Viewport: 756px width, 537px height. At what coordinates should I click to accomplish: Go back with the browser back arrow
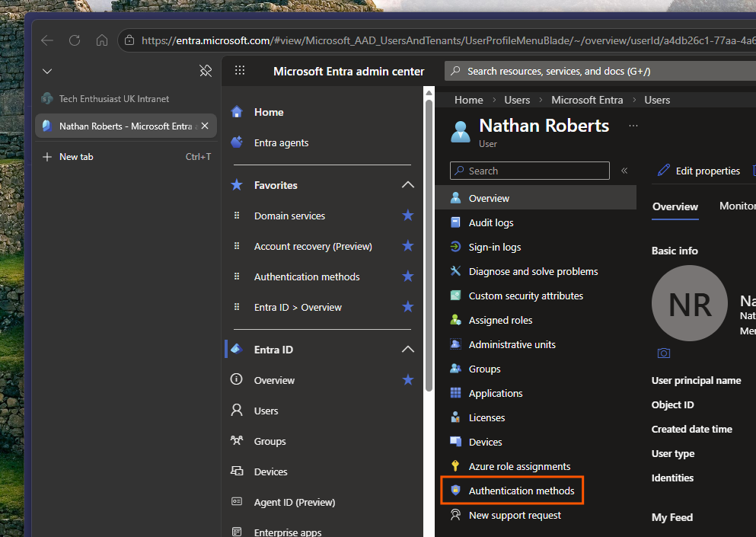click(47, 40)
